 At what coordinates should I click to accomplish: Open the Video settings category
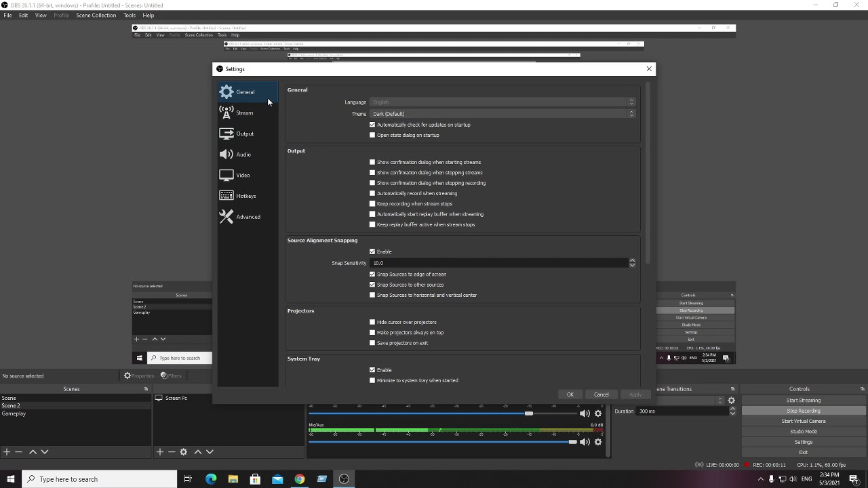[248, 175]
